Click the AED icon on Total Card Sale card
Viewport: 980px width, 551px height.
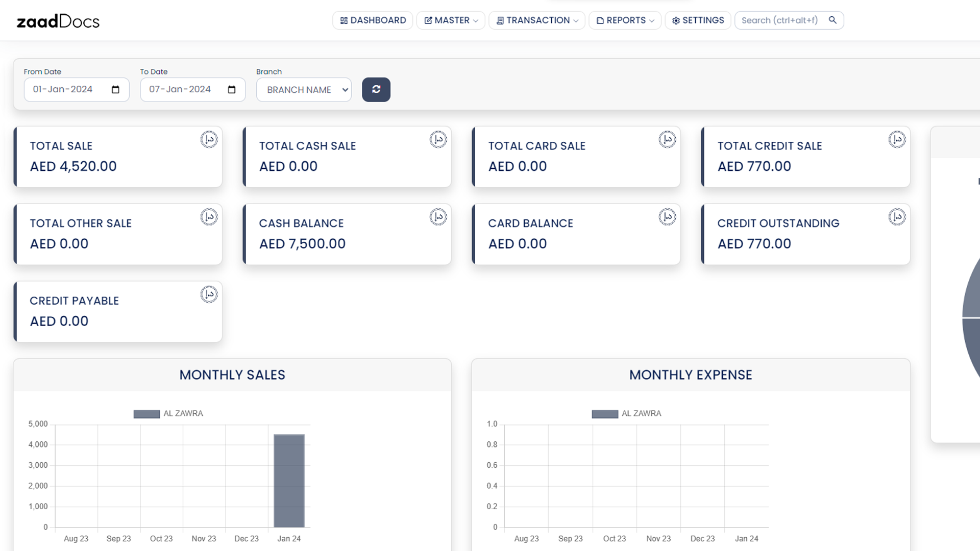pos(667,139)
